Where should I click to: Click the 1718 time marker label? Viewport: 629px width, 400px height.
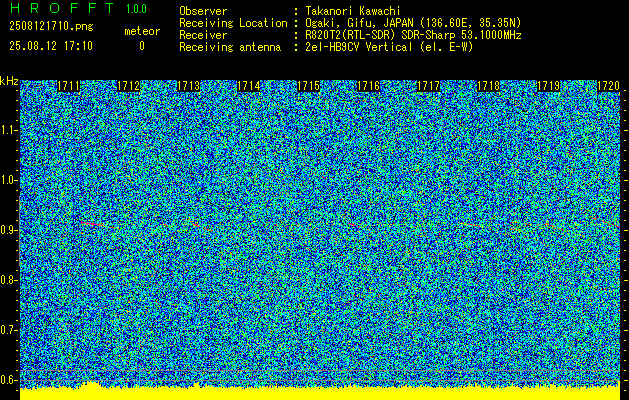(x=489, y=86)
